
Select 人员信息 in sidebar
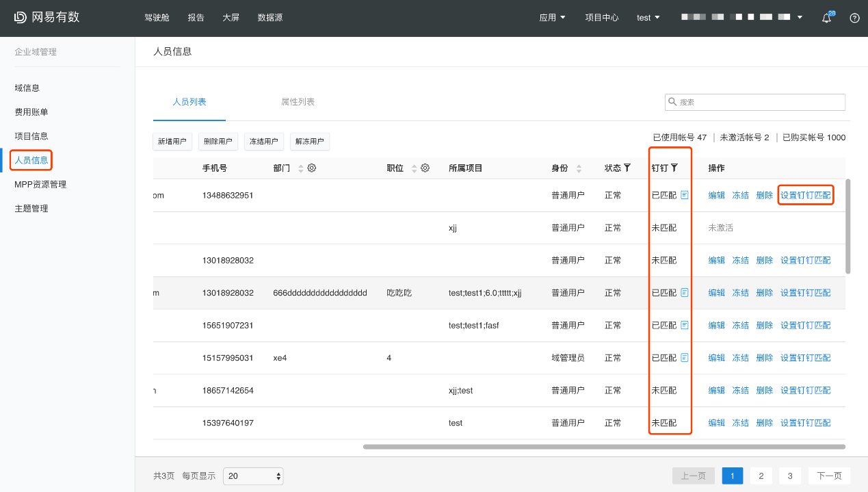(x=31, y=160)
